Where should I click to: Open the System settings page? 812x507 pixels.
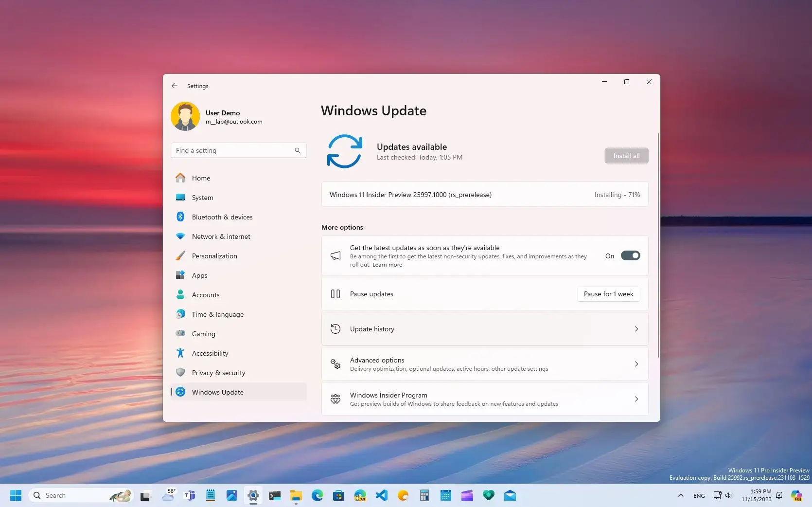238,198
